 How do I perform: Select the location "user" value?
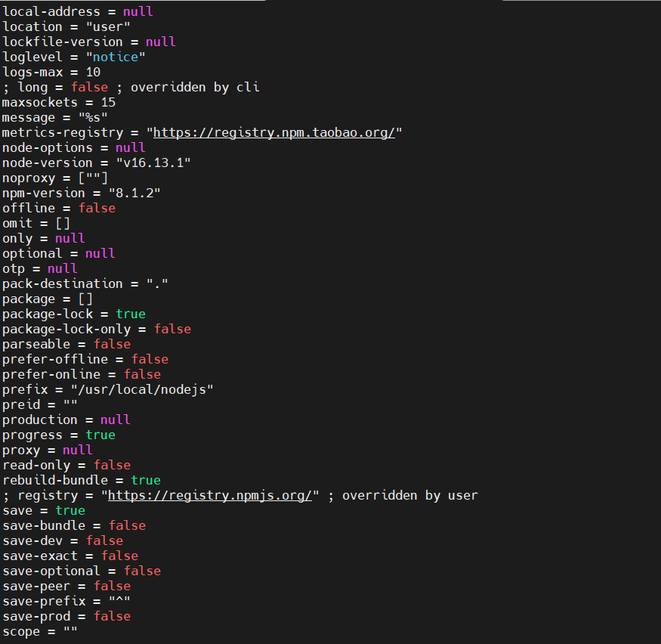tap(106, 26)
